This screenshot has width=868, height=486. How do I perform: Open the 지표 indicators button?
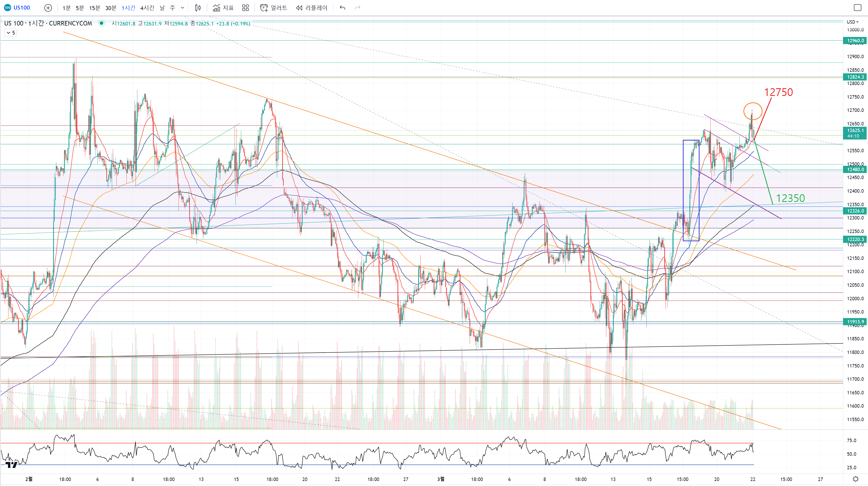pos(223,8)
